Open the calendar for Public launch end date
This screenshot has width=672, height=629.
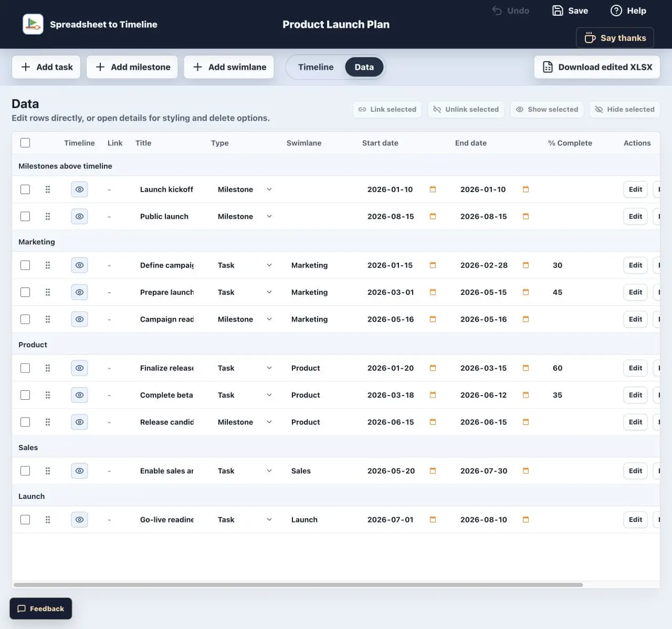click(x=526, y=216)
